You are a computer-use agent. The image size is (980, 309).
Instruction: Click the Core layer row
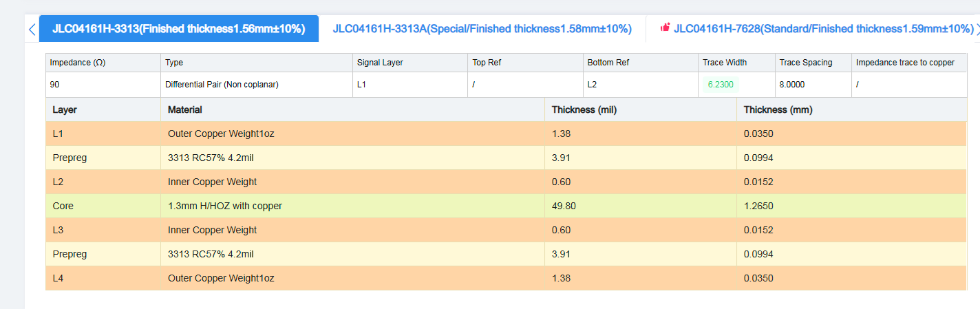pyautogui.click(x=506, y=206)
